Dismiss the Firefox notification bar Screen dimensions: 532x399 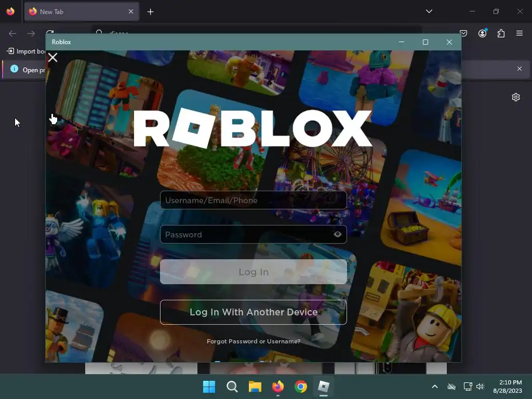tap(520, 69)
